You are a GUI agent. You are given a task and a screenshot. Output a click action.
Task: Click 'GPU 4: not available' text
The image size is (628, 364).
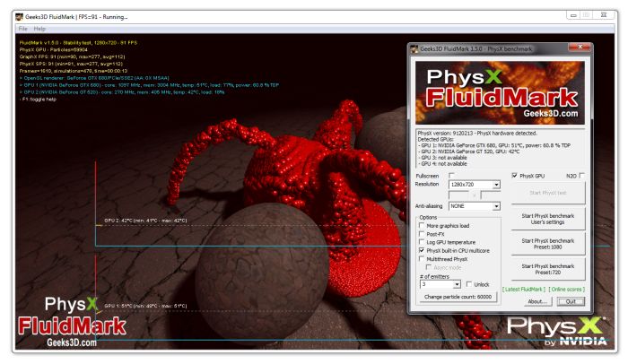(442, 164)
